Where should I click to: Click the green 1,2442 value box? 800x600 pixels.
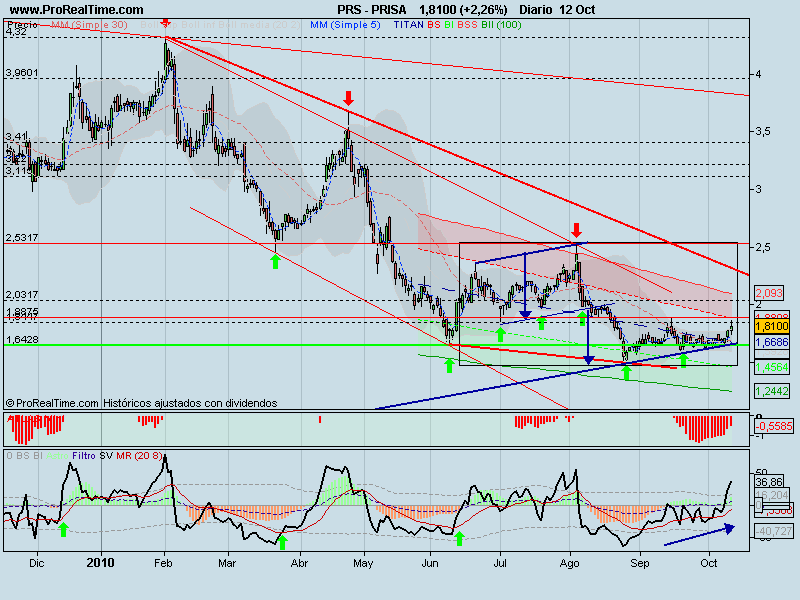pyautogui.click(x=772, y=391)
